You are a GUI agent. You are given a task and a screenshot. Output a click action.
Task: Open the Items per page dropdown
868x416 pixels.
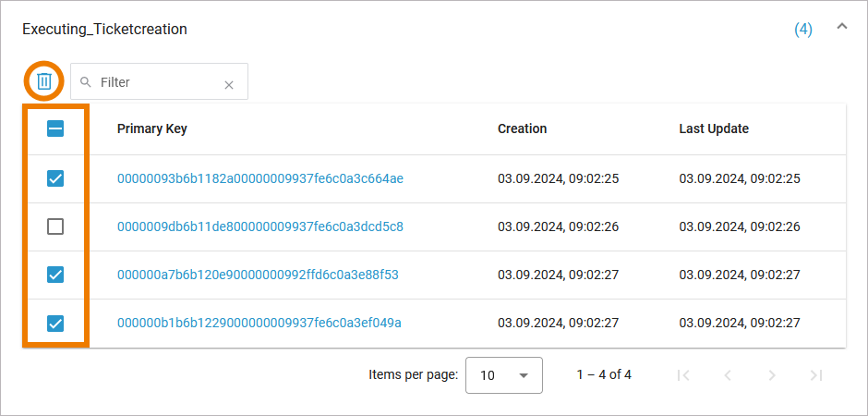coord(504,375)
